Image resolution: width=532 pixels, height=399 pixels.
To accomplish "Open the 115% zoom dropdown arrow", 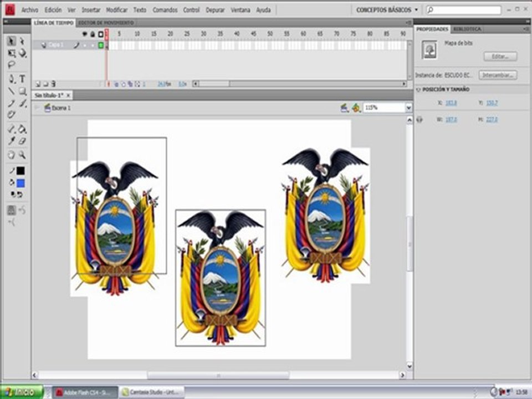I will point(408,108).
